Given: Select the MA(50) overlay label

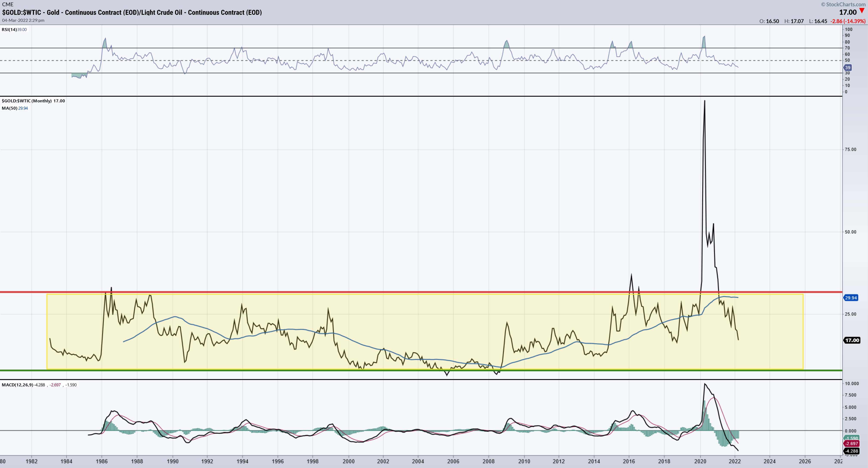Looking at the screenshot, I should tap(9, 108).
